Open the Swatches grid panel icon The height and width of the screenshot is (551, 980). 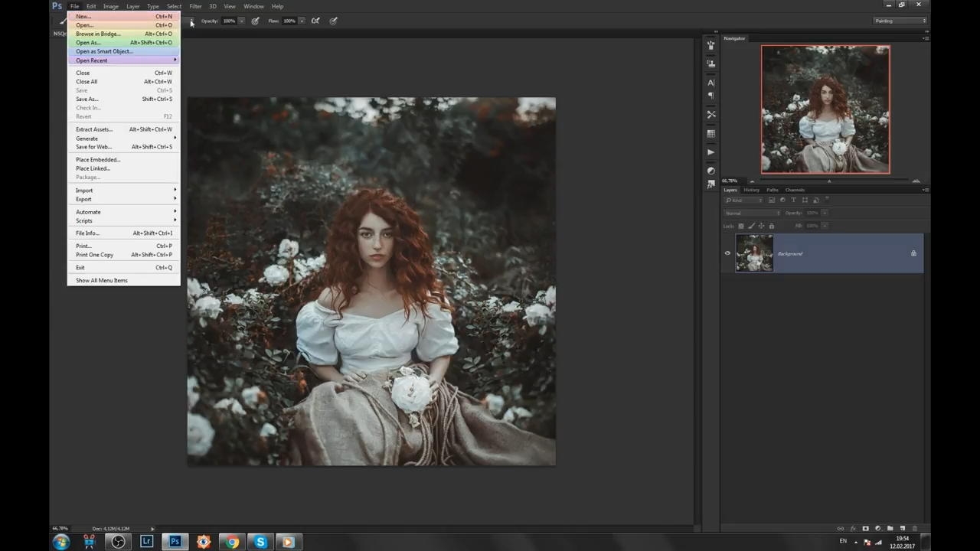click(x=711, y=134)
